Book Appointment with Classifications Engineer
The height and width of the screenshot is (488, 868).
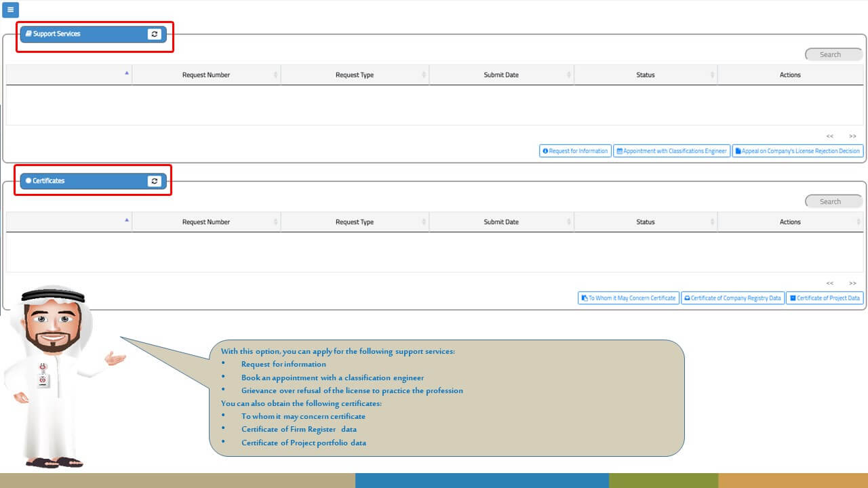671,151
